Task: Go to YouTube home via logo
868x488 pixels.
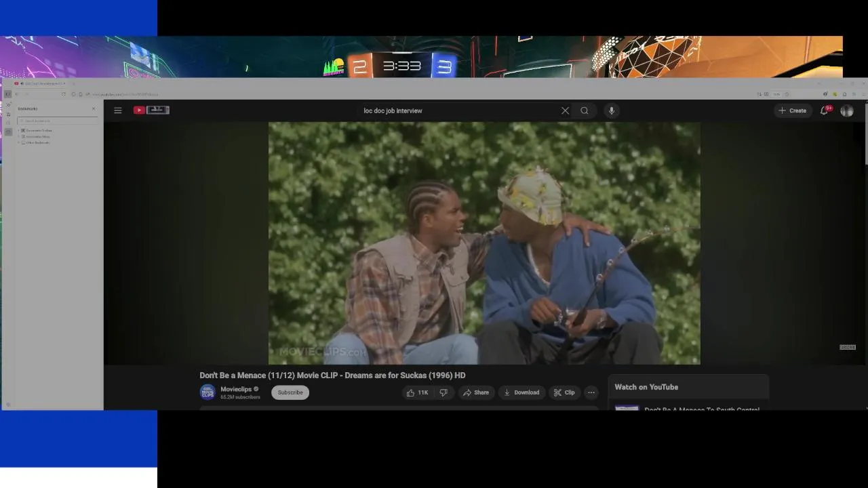Action: pos(151,110)
